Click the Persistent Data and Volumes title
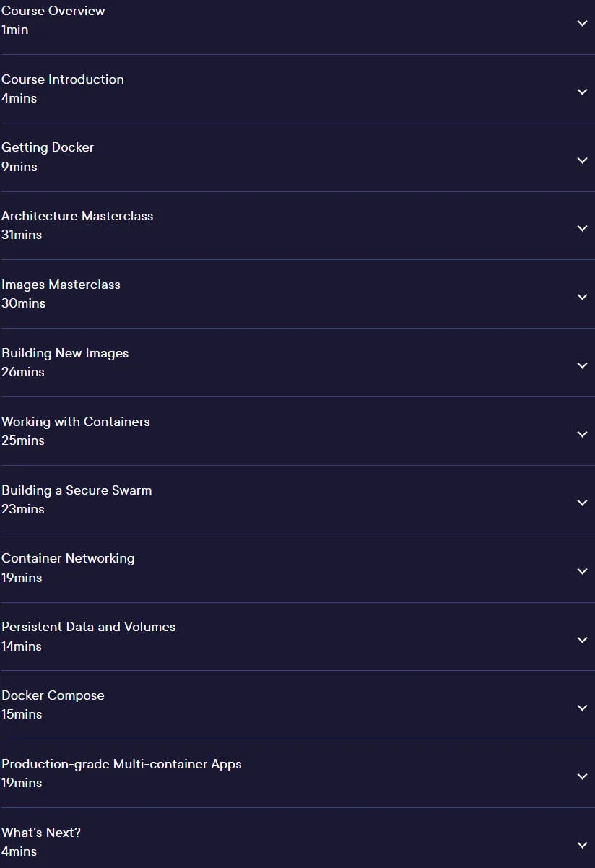Viewport: 595px width, 868px height. [89, 627]
